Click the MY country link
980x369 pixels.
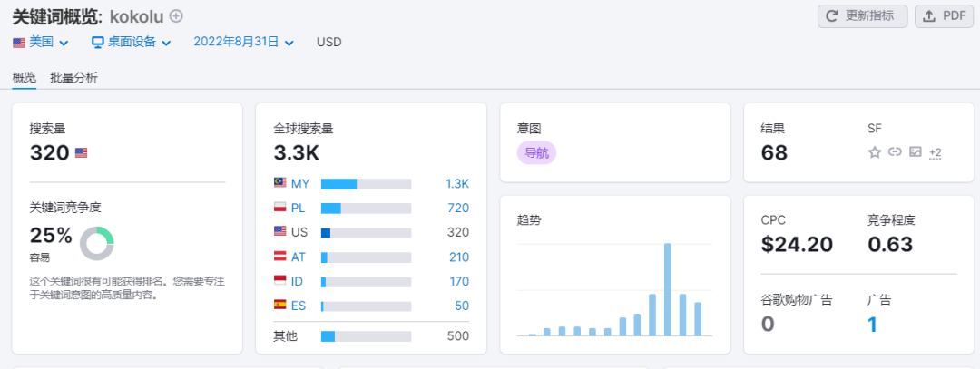(299, 183)
